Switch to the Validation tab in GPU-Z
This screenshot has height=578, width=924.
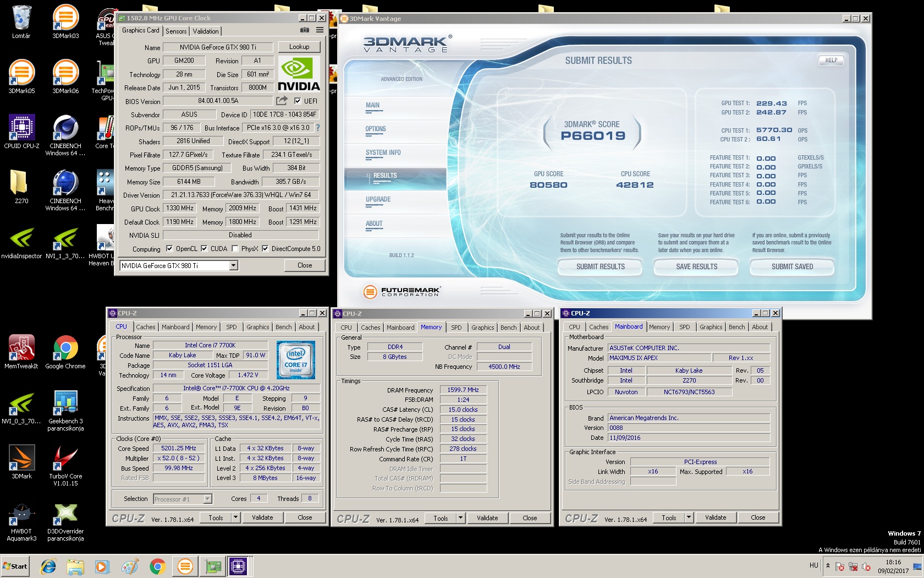(x=206, y=31)
